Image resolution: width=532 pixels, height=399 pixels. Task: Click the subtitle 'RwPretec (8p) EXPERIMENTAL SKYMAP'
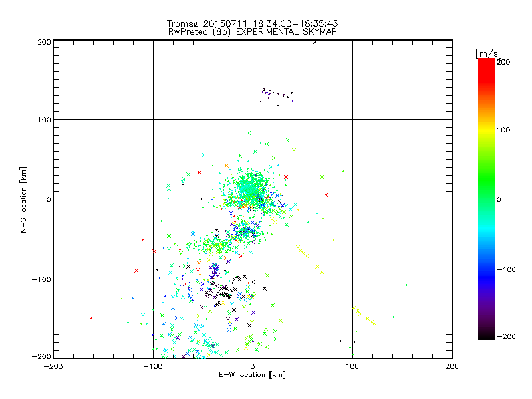coord(252,31)
